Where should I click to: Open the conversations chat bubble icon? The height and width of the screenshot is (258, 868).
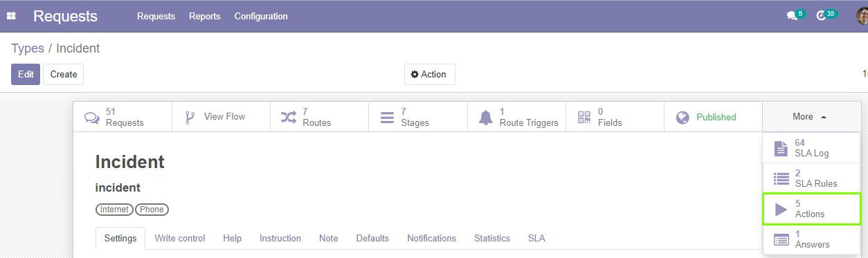click(x=792, y=16)
